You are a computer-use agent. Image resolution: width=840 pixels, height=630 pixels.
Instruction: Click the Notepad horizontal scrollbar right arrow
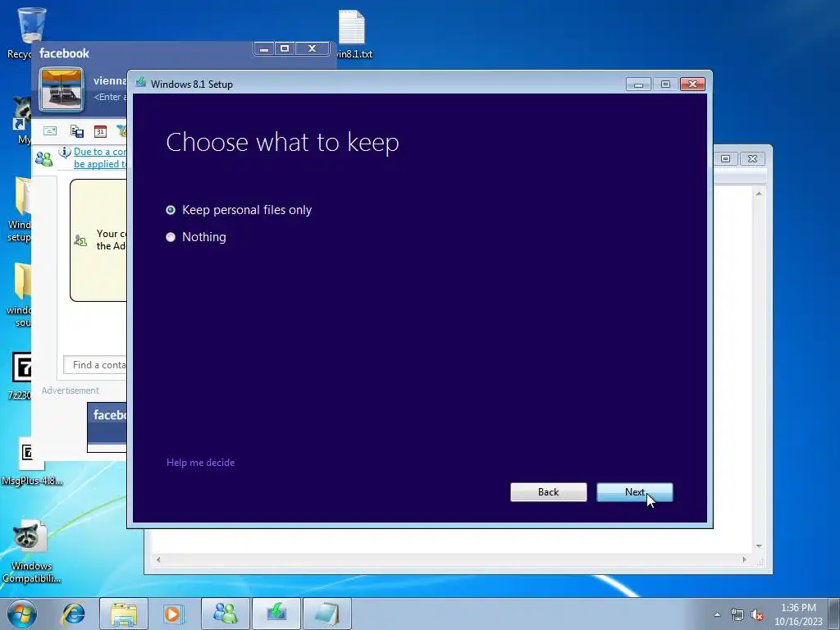(x=745, y=559)
